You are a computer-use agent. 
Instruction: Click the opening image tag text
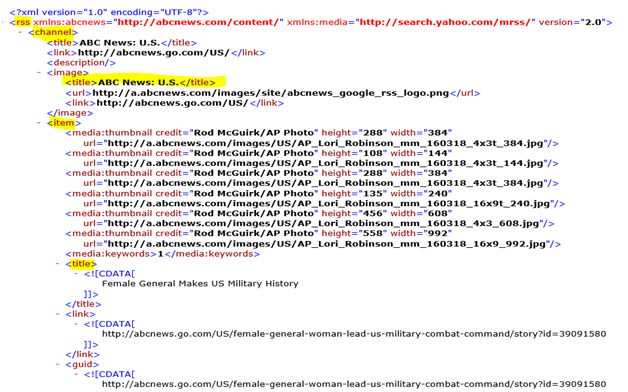(x=68, y=72)
